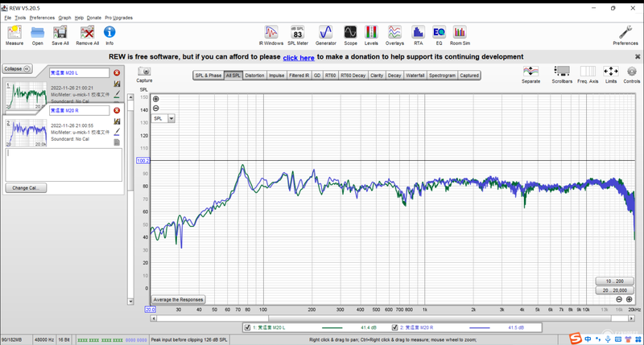Screen dimensions: 644x345
Task: Launch the signal Generator
Action: coord(326,35)
